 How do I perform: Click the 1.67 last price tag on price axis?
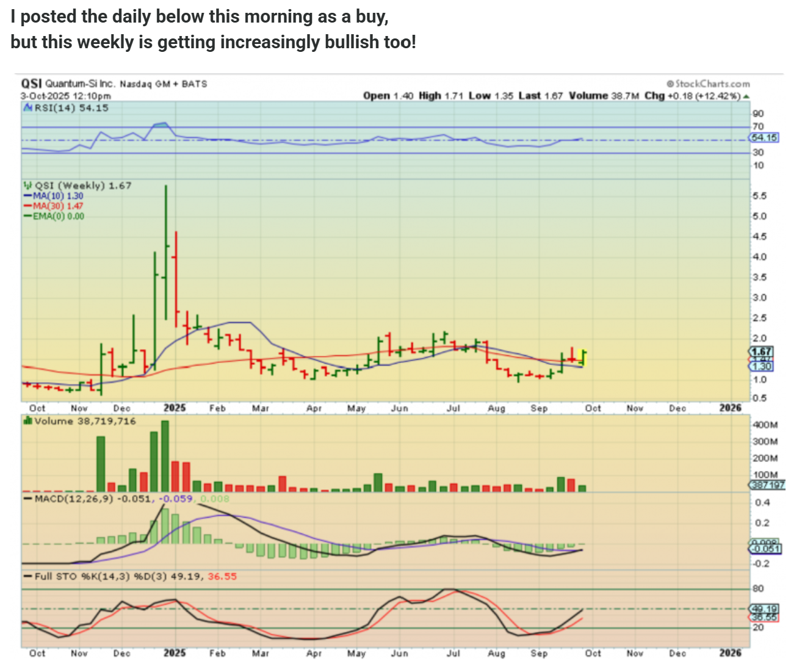pyautogui.click(x=762, y=352)
